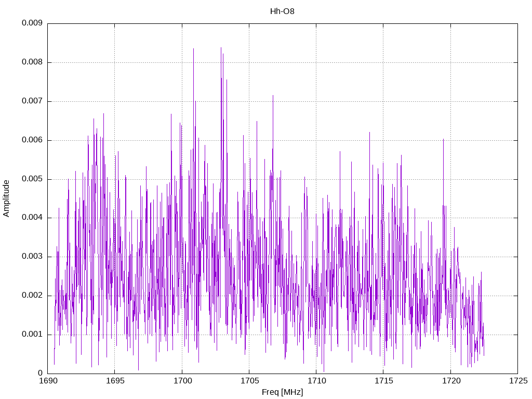532x399 pixels.
Task: Click the 0.001 y-axis tick label
Action: pyautogui.click(x=32, y=335)
